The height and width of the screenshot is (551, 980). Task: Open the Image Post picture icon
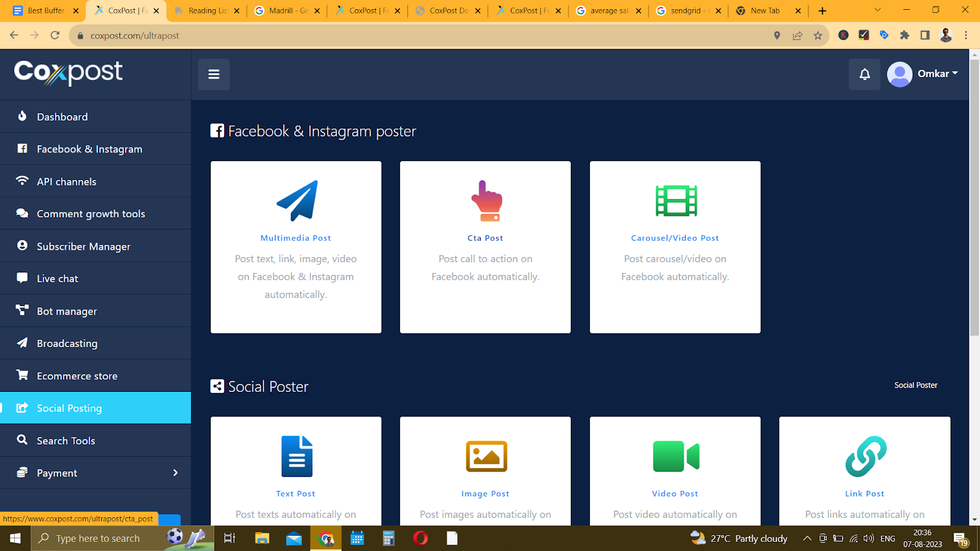pyautogui.click(x=486, y=456)
